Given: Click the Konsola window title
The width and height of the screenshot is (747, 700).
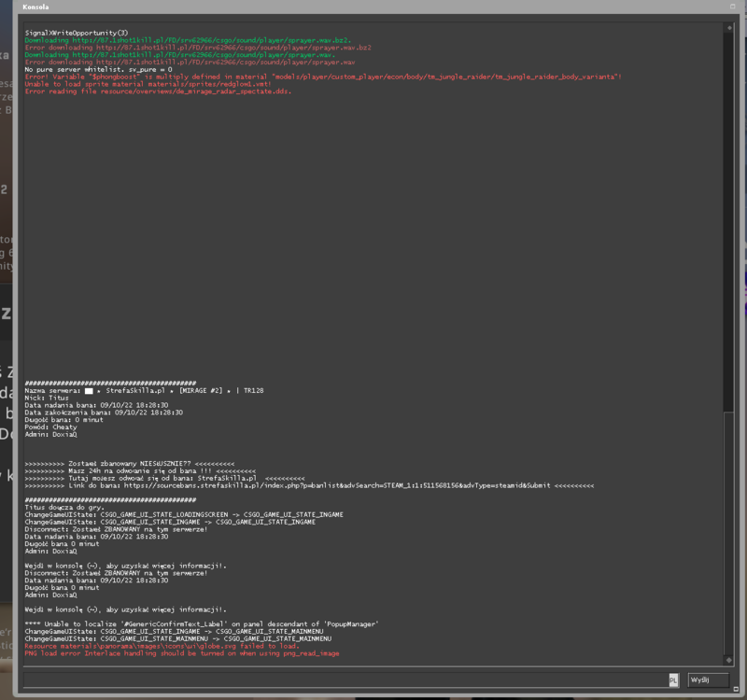Looking at the screenshot, I should (x=35, y=7).
